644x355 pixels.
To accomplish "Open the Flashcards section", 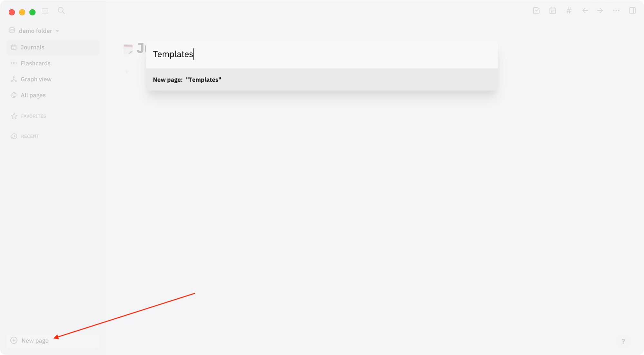I will click(35, 63).
